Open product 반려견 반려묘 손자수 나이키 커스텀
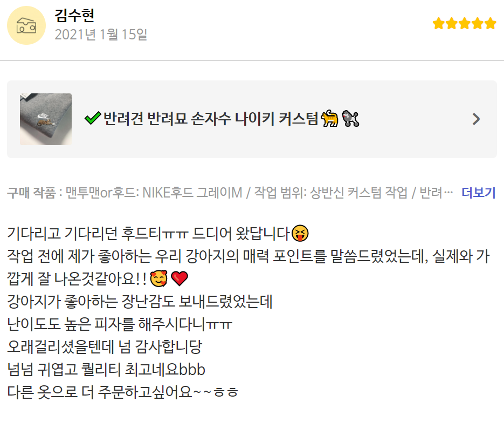504x422 pixels. coord(211,119)
